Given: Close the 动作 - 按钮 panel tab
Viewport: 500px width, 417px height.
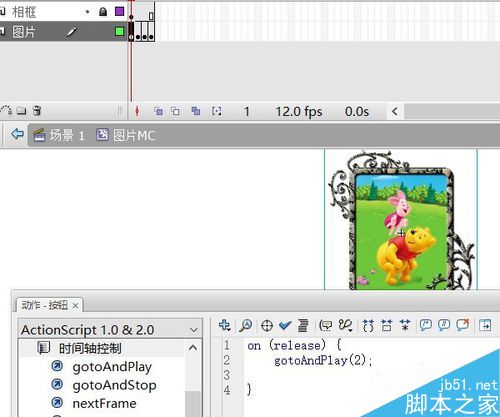Looking at the screenshot, I should point(76,305).
